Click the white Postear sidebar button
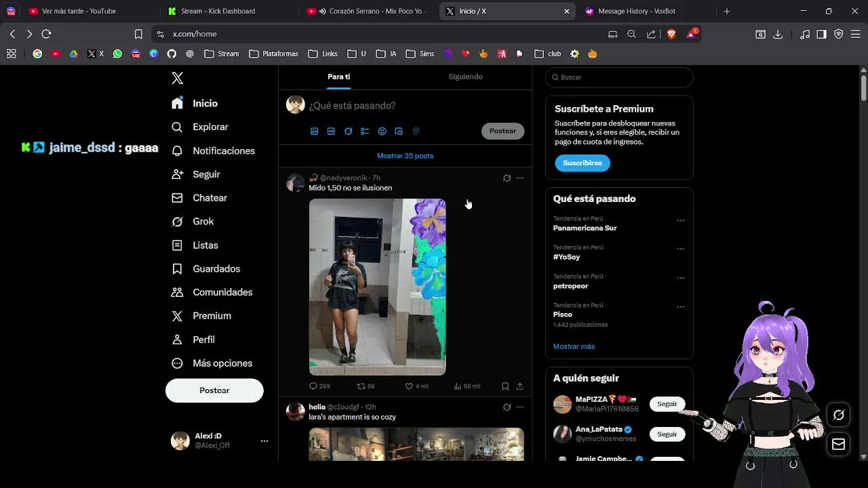 click(x=214, y=390)
